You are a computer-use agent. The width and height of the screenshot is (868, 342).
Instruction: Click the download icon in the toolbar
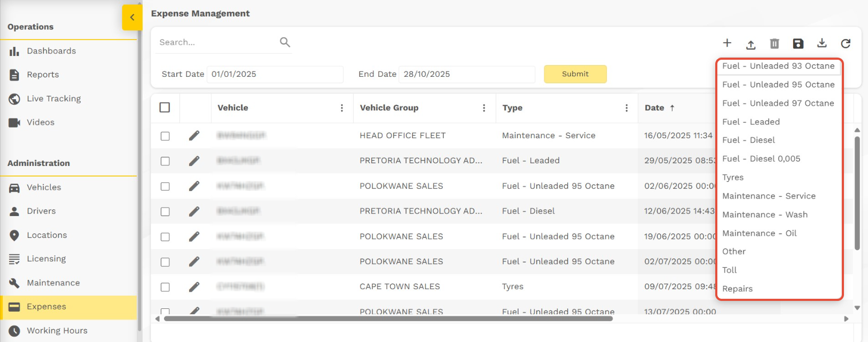coord(822,43)
